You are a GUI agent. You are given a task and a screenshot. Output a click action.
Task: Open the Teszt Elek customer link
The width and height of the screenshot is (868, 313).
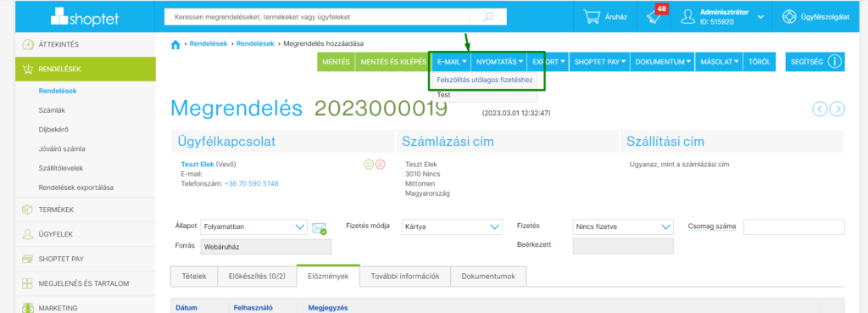pyautogui.click(x=198, y=165)
